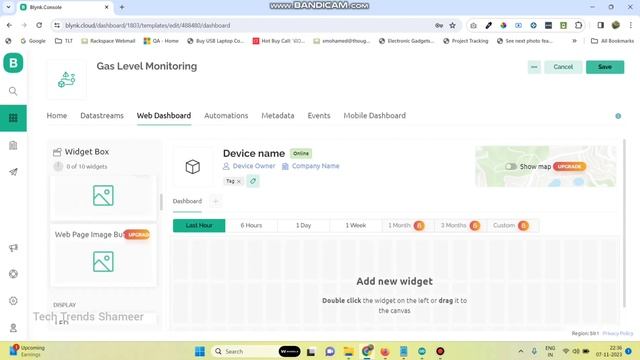
Task: Click the device cube image icon
Action: 193,167
